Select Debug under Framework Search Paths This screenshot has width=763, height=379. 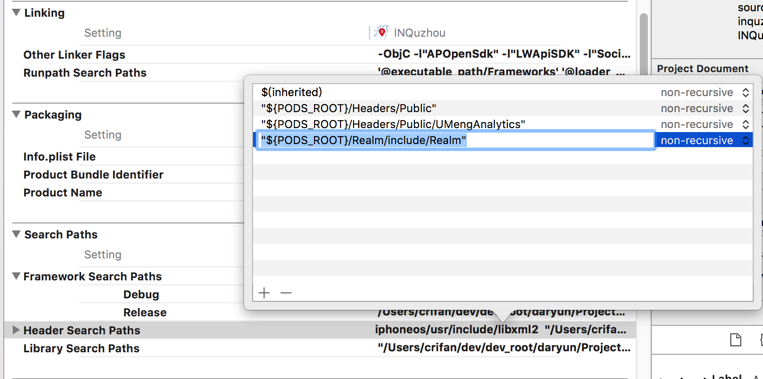pyautogui.click(x=141, y=294)
